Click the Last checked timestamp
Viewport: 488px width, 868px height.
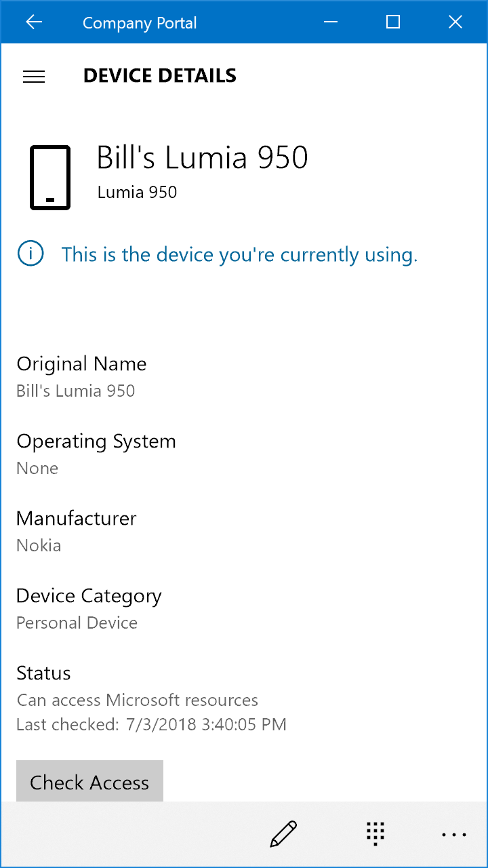(151, 725)
